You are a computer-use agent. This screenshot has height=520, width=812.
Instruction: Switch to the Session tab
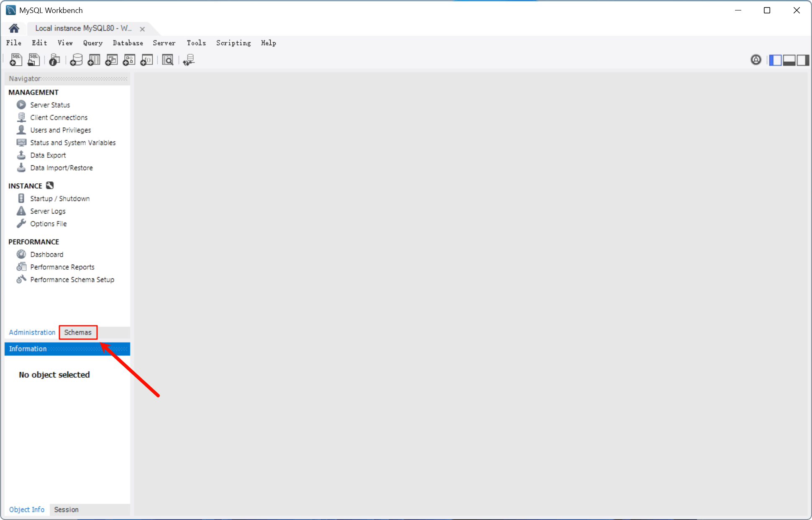tap(66, 510)
